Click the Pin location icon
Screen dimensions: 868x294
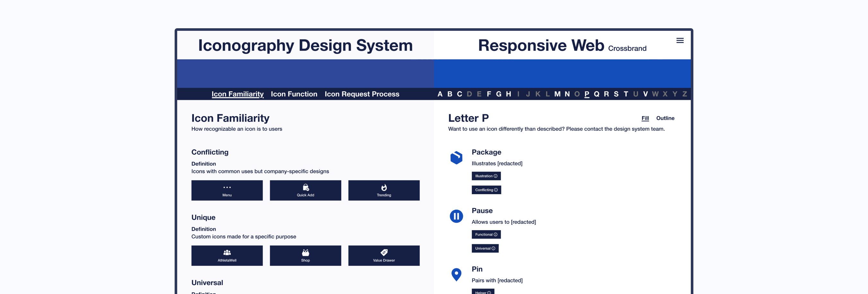coord(456,274)
